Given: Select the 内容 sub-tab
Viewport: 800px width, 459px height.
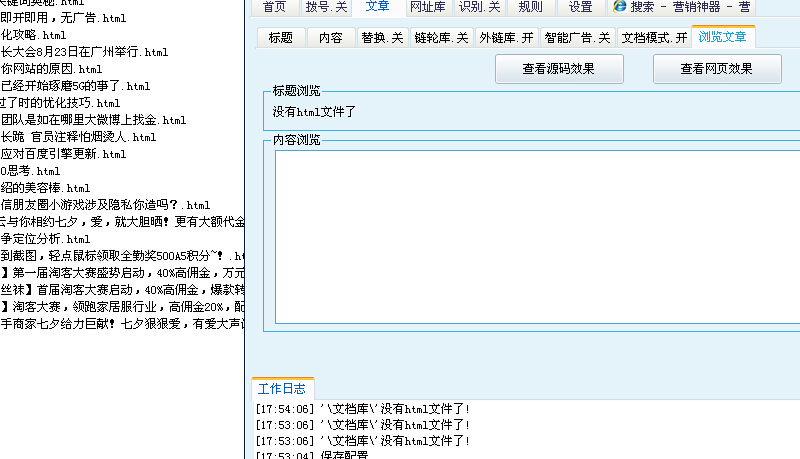Looking at the screenshot, I should [x=330, y=38].
